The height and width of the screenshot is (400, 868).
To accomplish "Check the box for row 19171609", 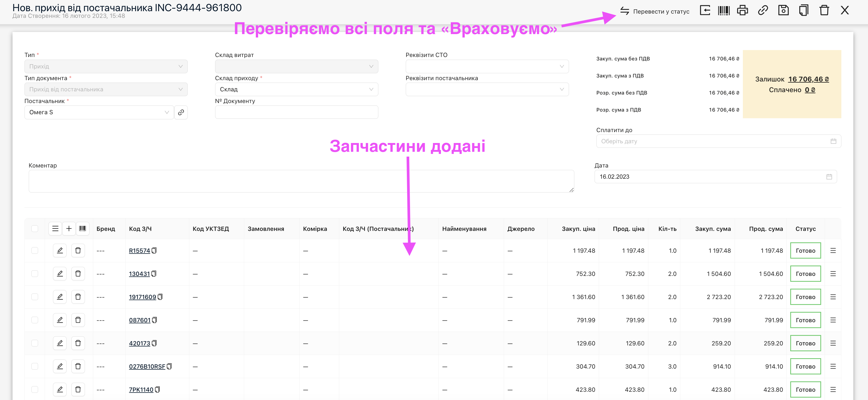I will tap(35, 297).
